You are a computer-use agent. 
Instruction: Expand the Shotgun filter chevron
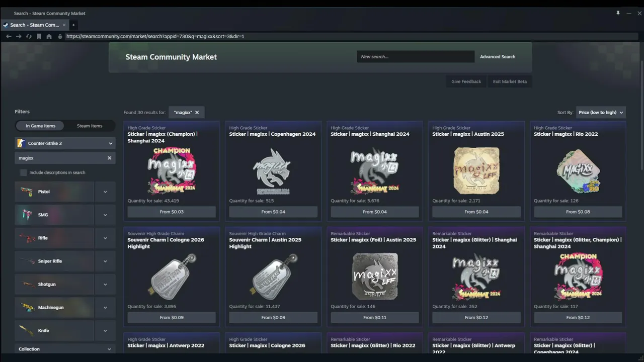pyautogui.click(x=105, y=284)
